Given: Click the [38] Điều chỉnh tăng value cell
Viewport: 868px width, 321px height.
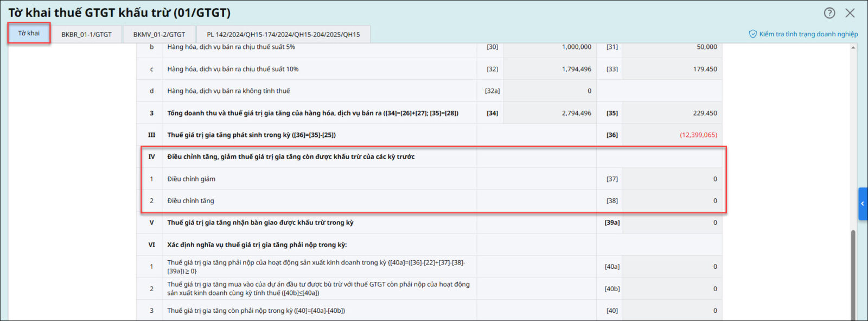Looking at the screenshot, I should pyautogui.click(x=672, y=200).
